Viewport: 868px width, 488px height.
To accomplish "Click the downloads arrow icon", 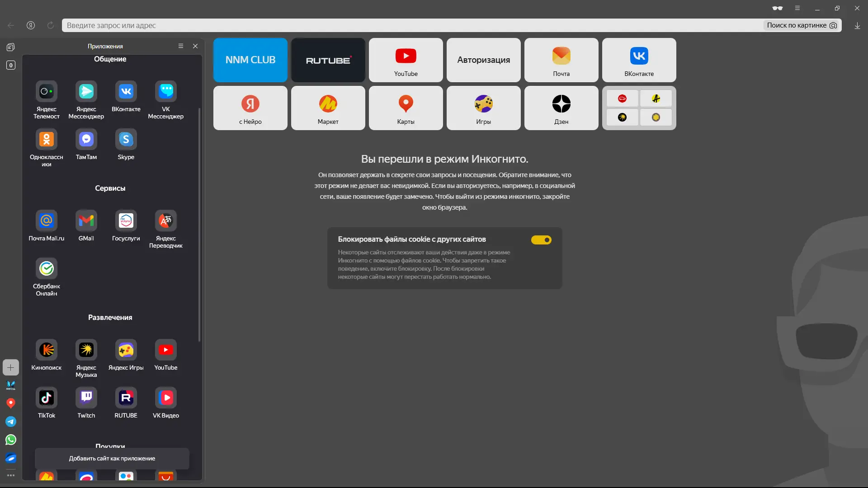I will point(857,26).
